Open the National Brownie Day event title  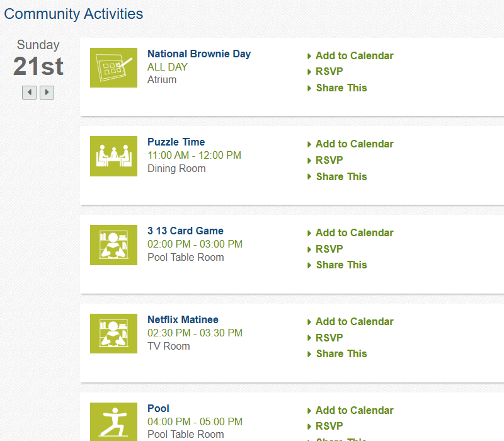199,54
